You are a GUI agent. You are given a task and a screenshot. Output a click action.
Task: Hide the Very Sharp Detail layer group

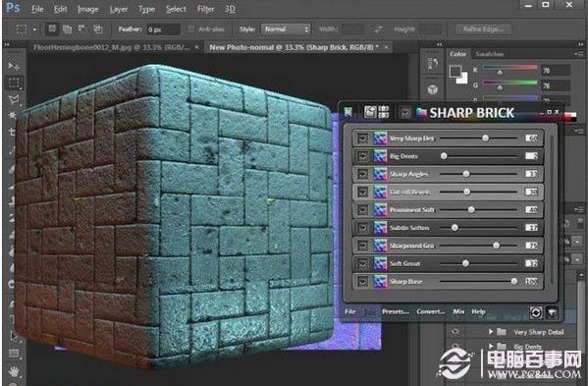pos(455,332)
